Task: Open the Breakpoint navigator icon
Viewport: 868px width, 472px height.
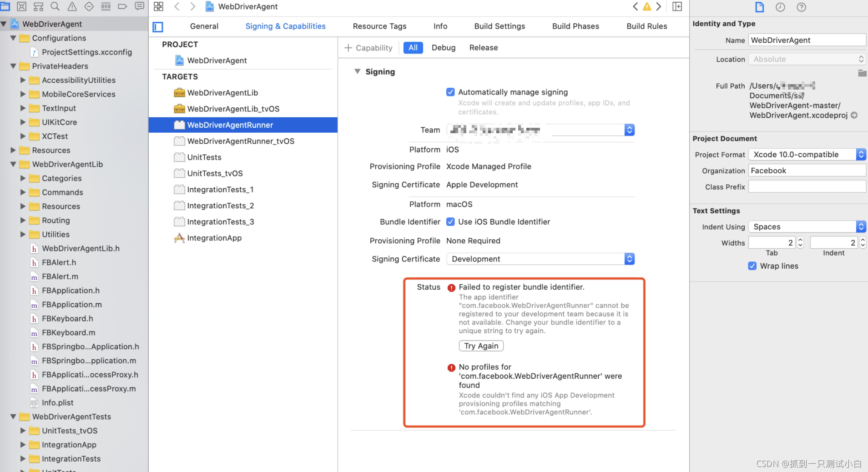Action: [122, 6]
